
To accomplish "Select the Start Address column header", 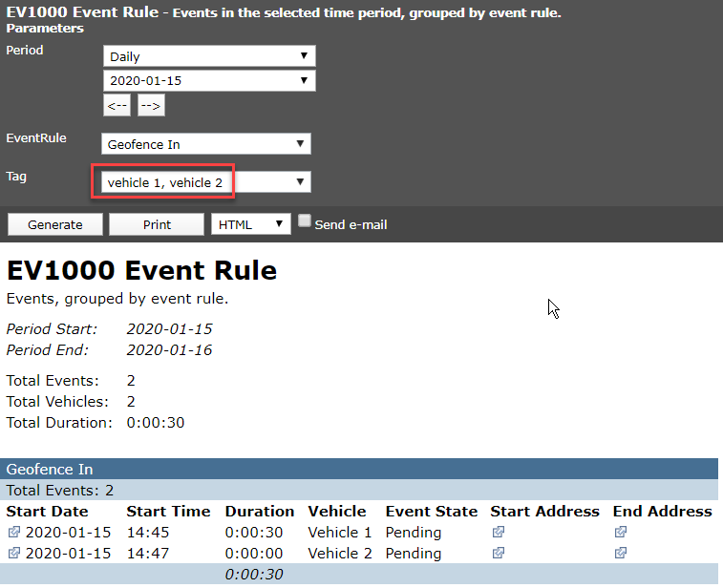I will click(544, 511).
